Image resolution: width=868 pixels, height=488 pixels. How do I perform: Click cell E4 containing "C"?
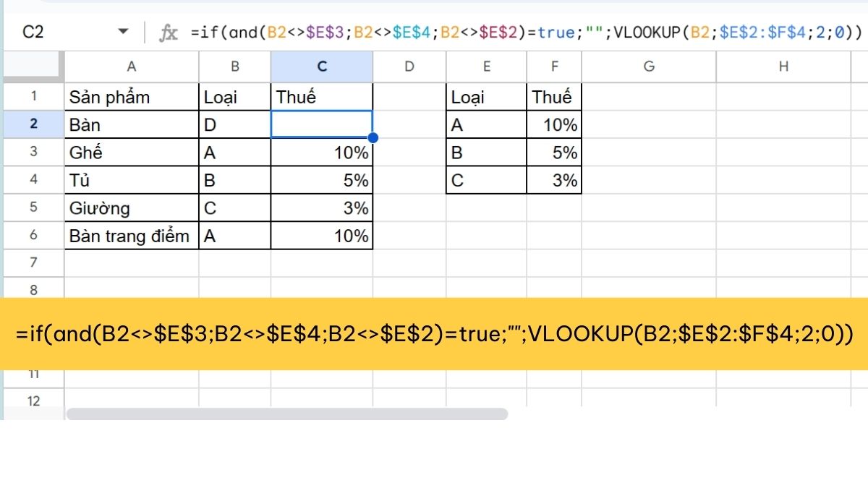(x=486, y=180)
